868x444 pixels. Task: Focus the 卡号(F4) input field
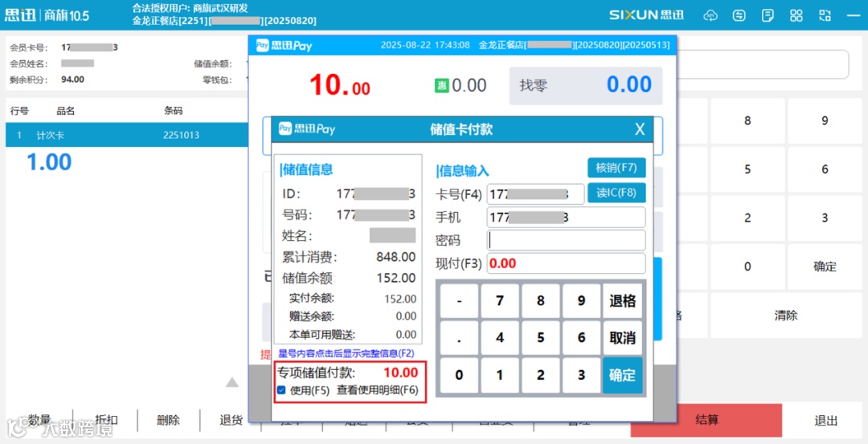[x=535, y=194]
